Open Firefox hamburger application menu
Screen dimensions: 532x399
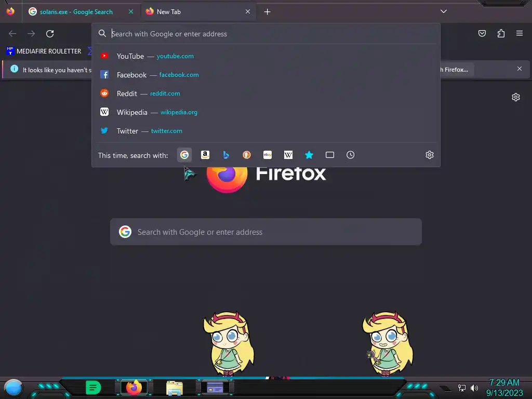click(520, 34)
